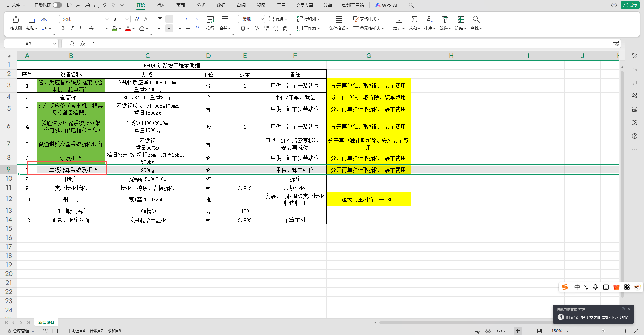Toggle eye protection mode in the status bar
Screen dimensions: 644x335
(488, 331)
